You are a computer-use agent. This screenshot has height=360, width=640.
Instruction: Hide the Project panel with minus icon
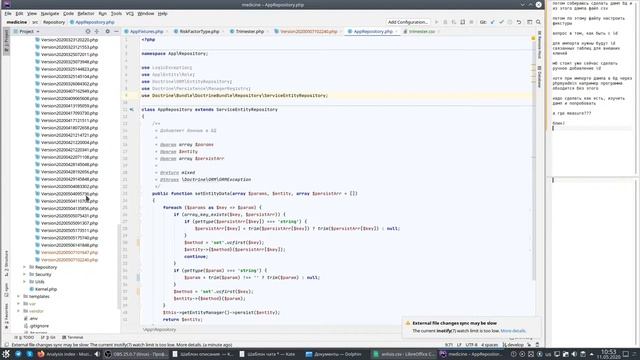click(116, 31)
